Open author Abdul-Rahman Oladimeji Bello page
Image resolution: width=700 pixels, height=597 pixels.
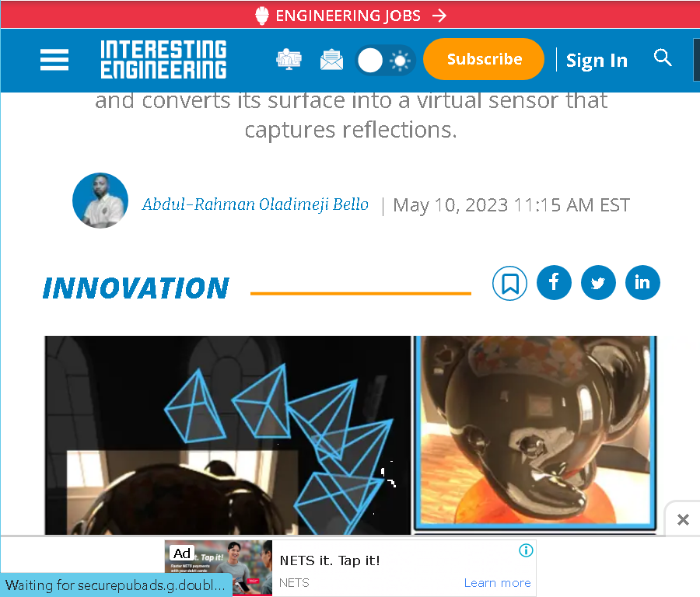tap(255, 204)
